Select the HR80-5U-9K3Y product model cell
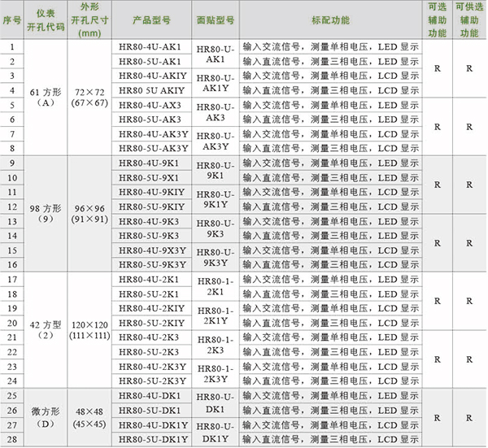This screenshot has height=448, width=488. click(x=152, y=264)
